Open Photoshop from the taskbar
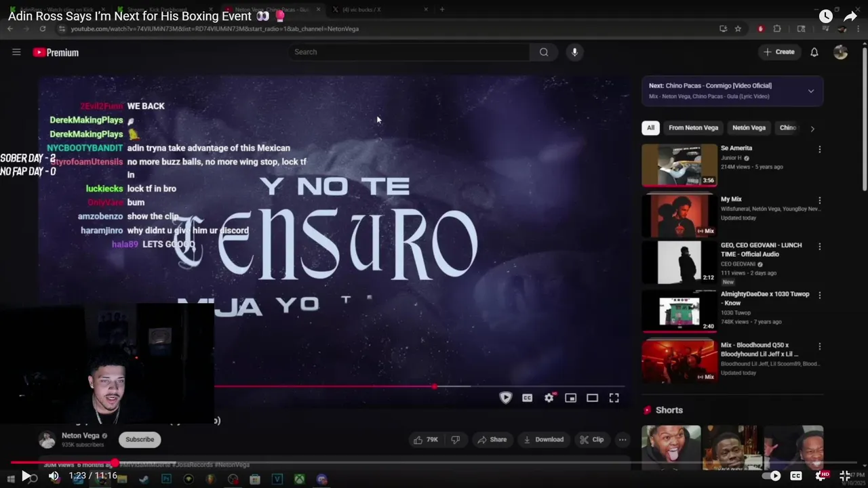The width and height of the screenshot is (868, 488). point(166,479)
